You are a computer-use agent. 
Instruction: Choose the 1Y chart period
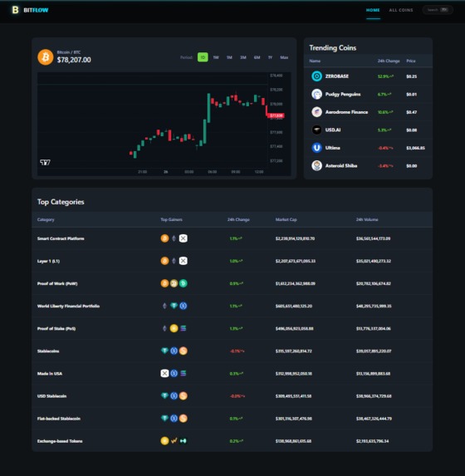270,57
